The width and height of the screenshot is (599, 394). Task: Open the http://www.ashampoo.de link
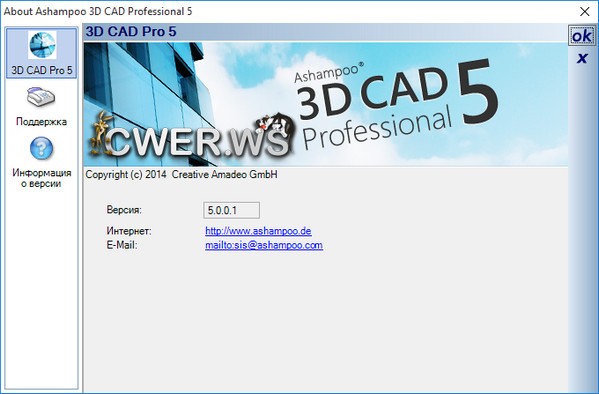tap(258, 231)
